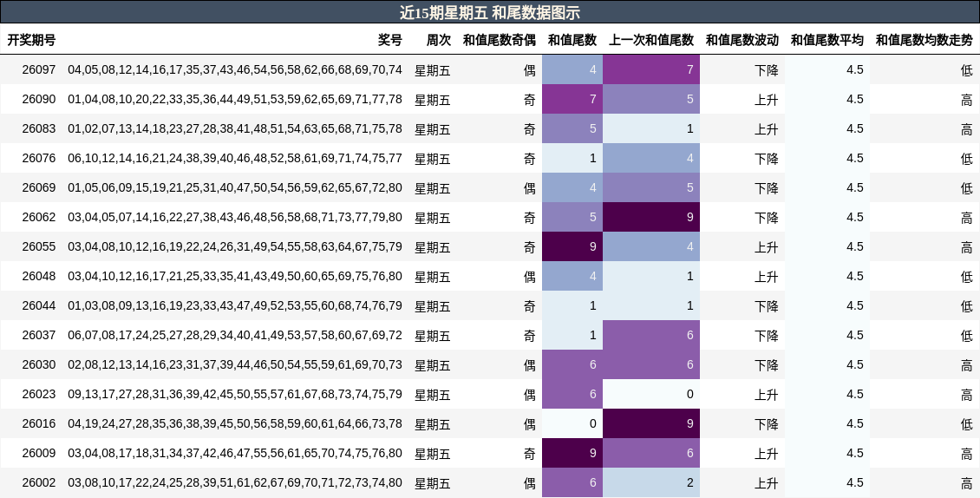Viewport: 980px width, 498px height.
Task: Click the title 近15期星期五 和尾数据图示
Action: (x=489, y=12)
